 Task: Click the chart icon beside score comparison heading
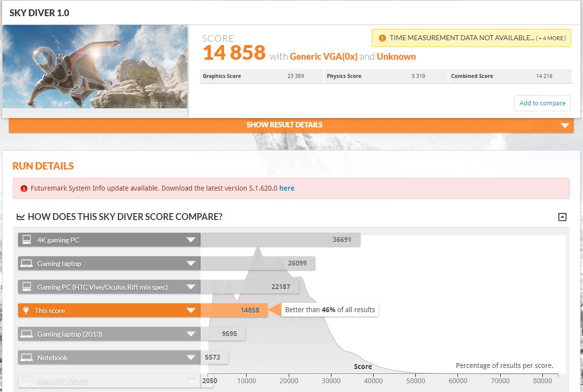pyautogui.click(x=21, y=217)
